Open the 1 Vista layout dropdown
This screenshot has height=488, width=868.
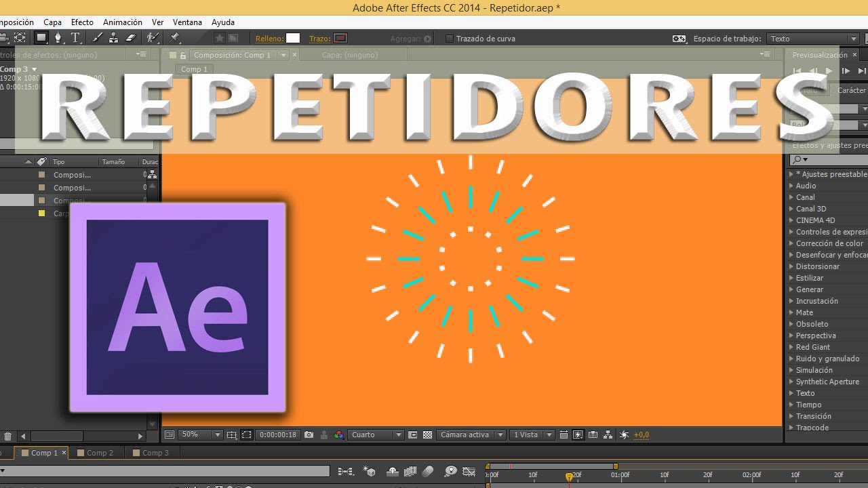coord(533,434)
